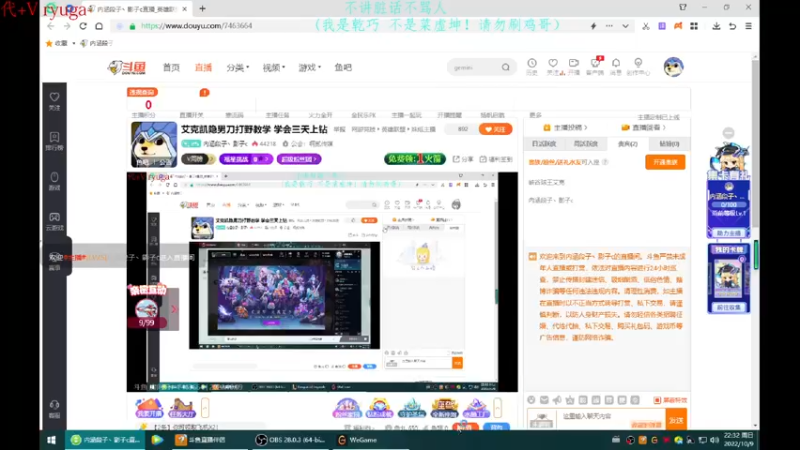800x450 pixels.
Task: Click the orange 关注 follow button
Action: pos(495,129)
